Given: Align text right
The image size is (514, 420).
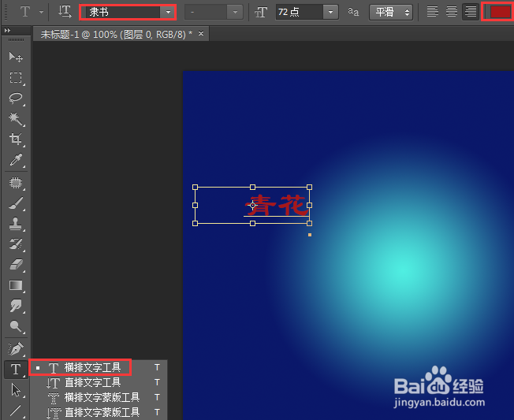Looking at the screenshot, I should 471,12.
